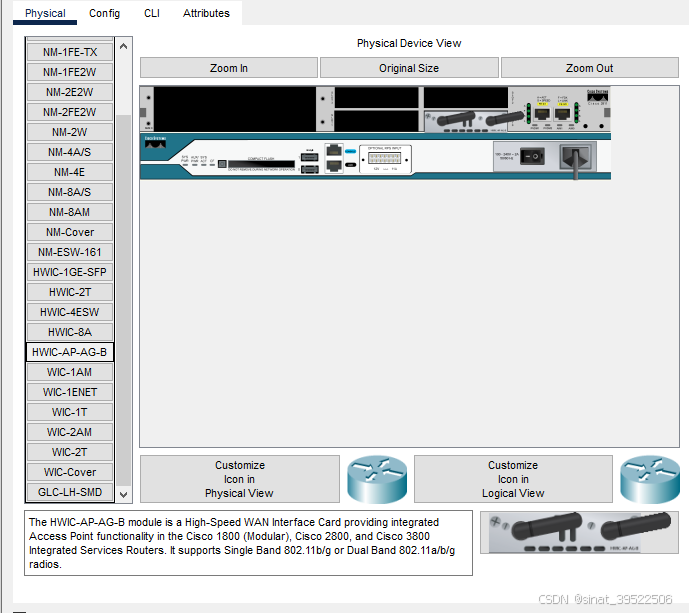This screenshot has height=613, width=689.
Task: Select HWIC-8A module
Action: [70, 332]
